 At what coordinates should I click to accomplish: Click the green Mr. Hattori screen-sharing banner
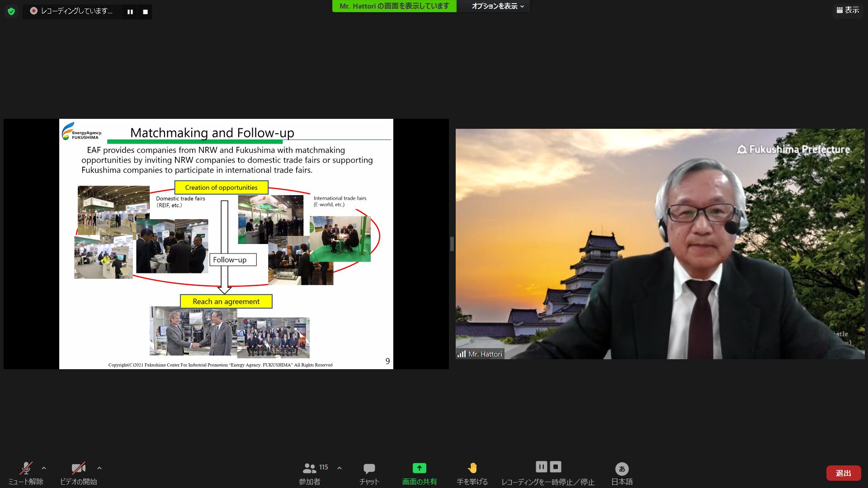394,6
